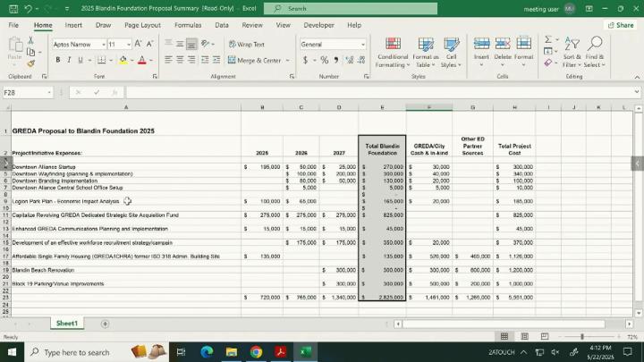The height and width of the screenshot is (362, 644).
Task: Click the Copy icon in Clipboard group
Action: [30, 52]
